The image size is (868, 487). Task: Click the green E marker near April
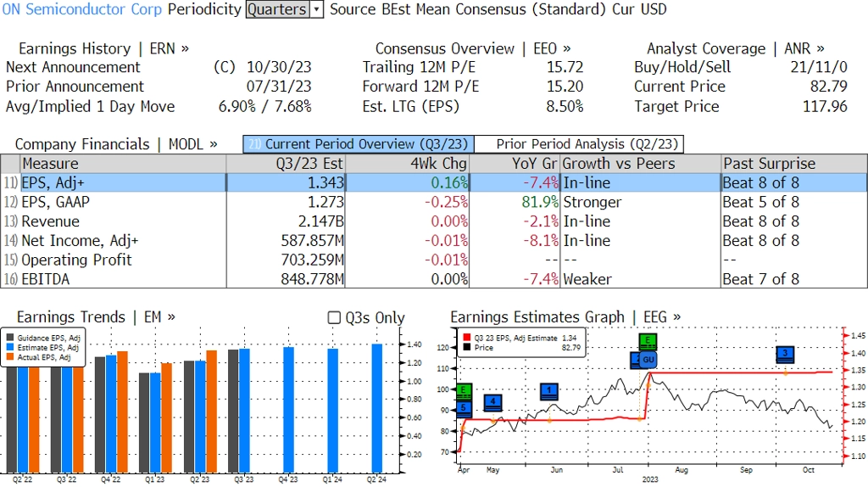point(464,391)
